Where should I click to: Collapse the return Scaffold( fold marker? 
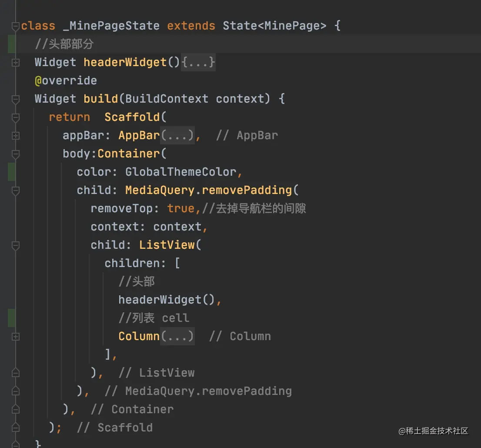[15, 118]
